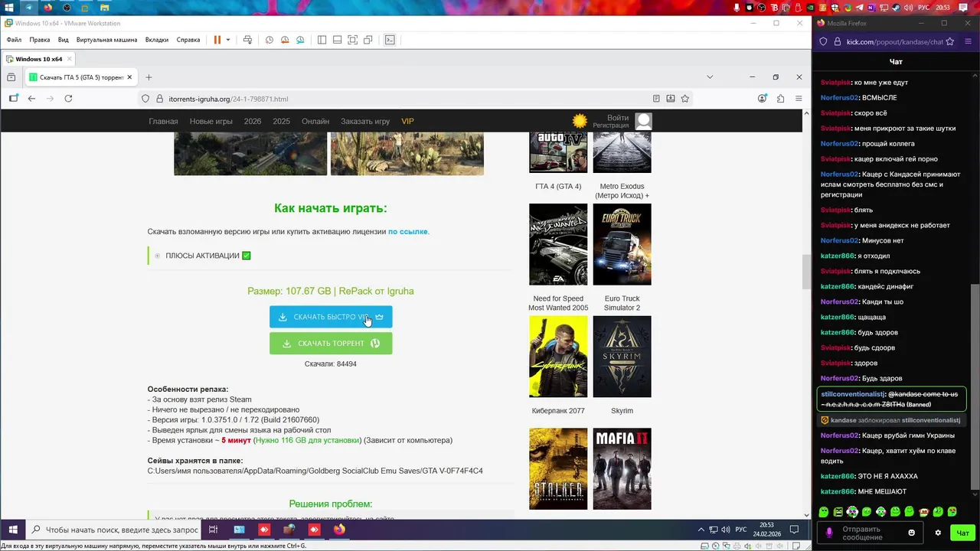The image size is (980, 551).
Task: Open VMware snapshot manager icon
Action: click(x=300, y=40)
